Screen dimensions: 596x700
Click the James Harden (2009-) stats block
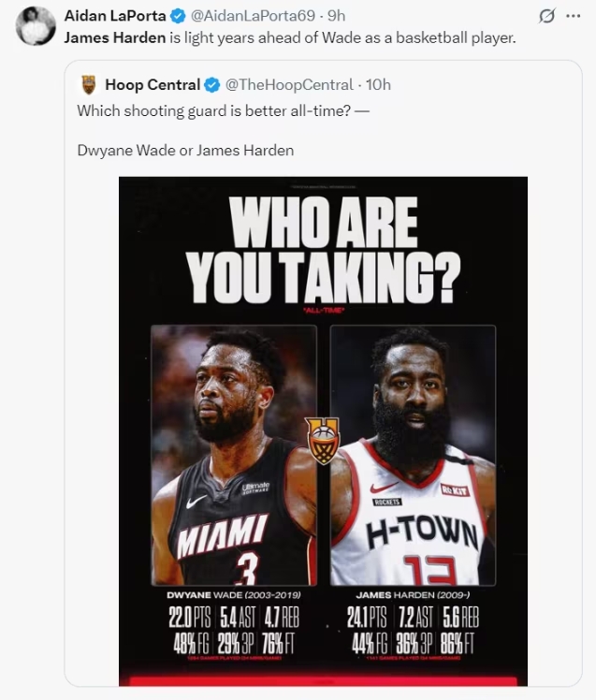(x=413, y=627)
